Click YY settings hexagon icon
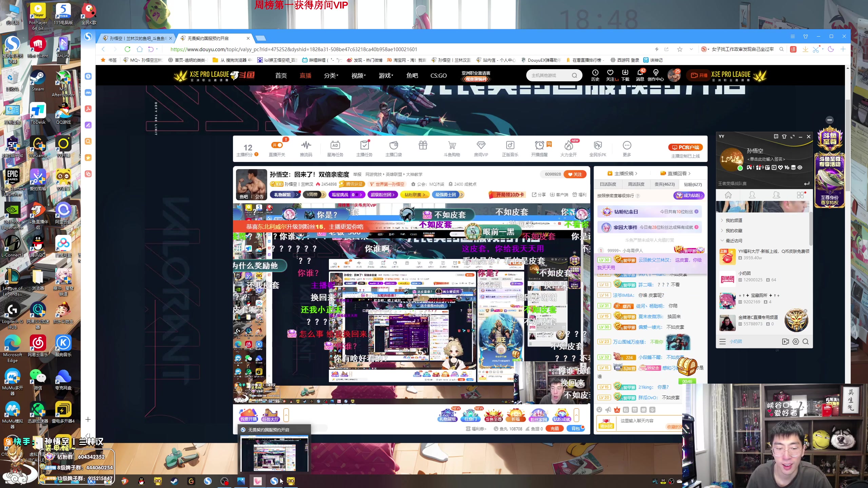868x488 pixels. (795, 342)
